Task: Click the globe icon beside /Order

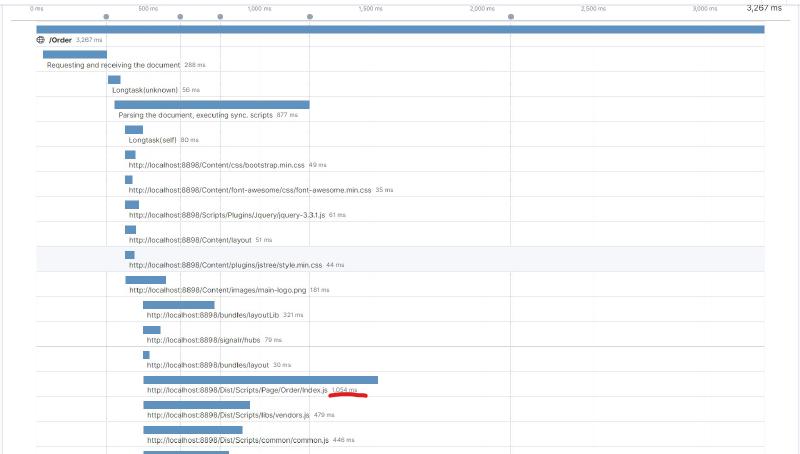Action: pos(41,40)
